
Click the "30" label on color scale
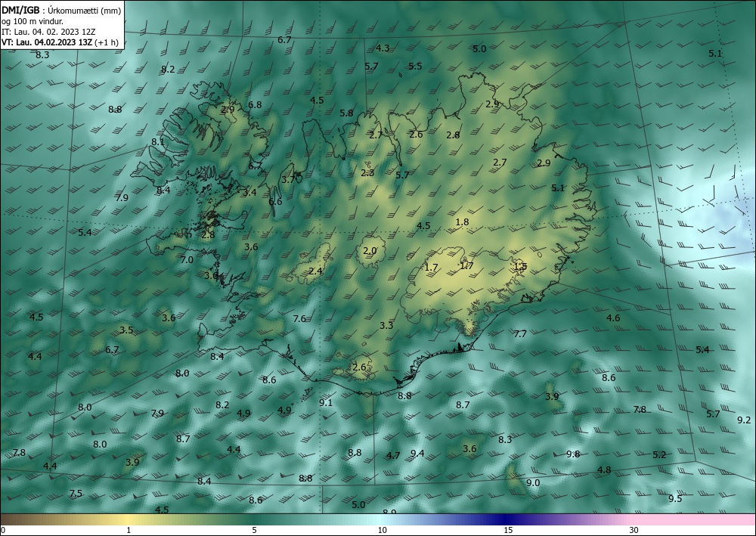(x=634, y=531)
